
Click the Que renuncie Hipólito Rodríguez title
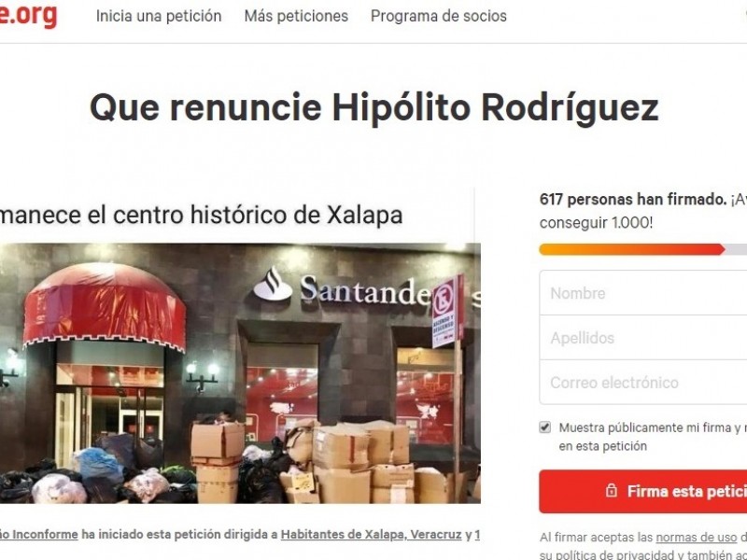pyautogui.click(x=374, y=107)
